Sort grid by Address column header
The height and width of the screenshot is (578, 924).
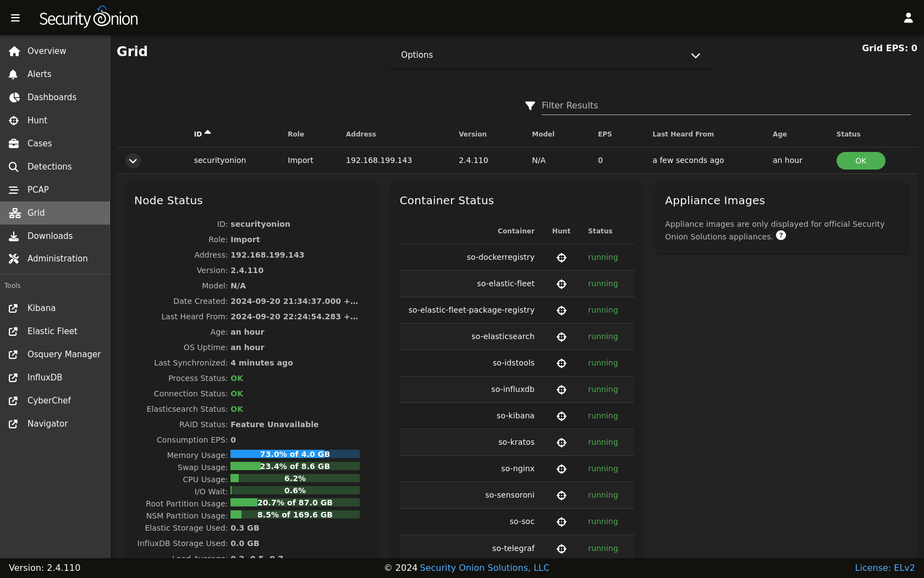(x=361, y=134)
